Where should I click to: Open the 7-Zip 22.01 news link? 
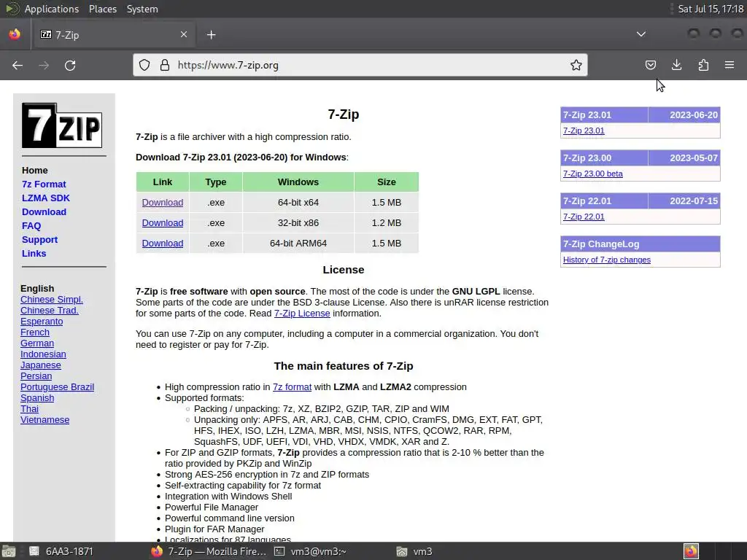584,217
